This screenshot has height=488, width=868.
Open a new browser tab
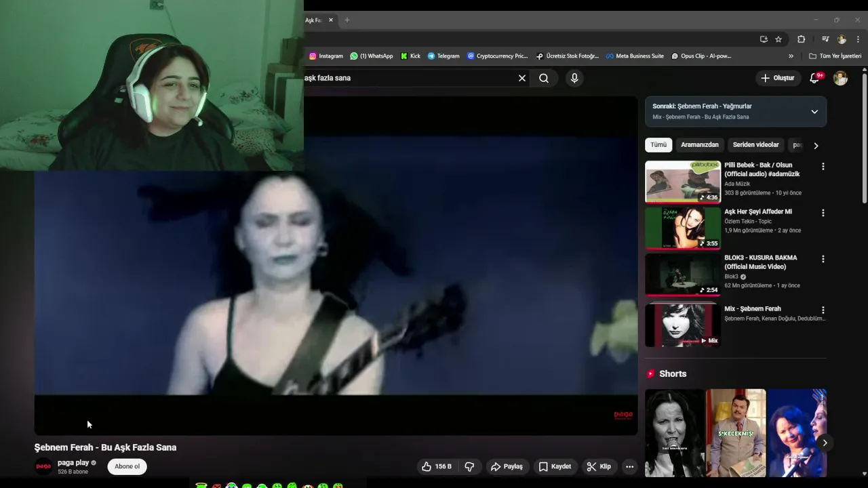(x=347, y=20)
